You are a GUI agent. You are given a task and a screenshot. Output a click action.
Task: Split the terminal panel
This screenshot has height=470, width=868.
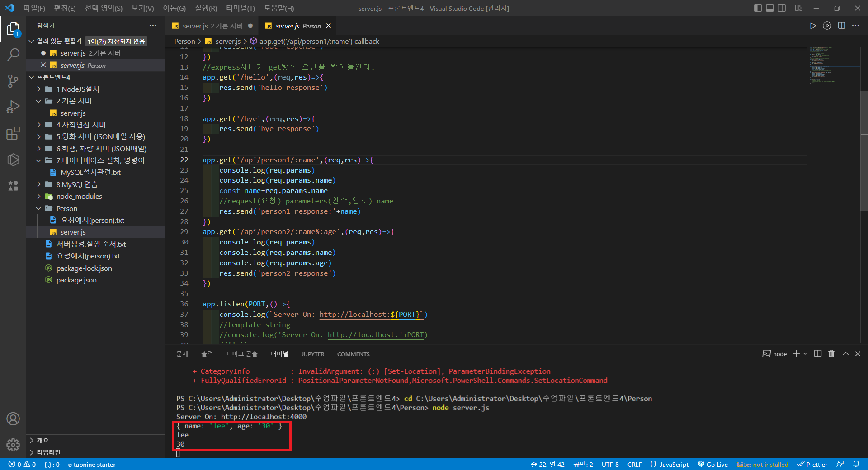(x=818, y=354)
